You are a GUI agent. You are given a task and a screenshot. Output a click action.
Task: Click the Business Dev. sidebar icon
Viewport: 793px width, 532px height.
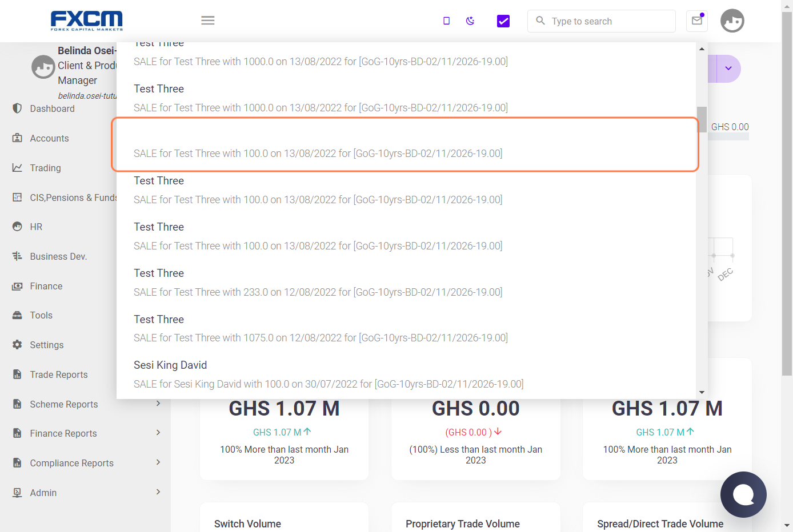click(17, 256)
